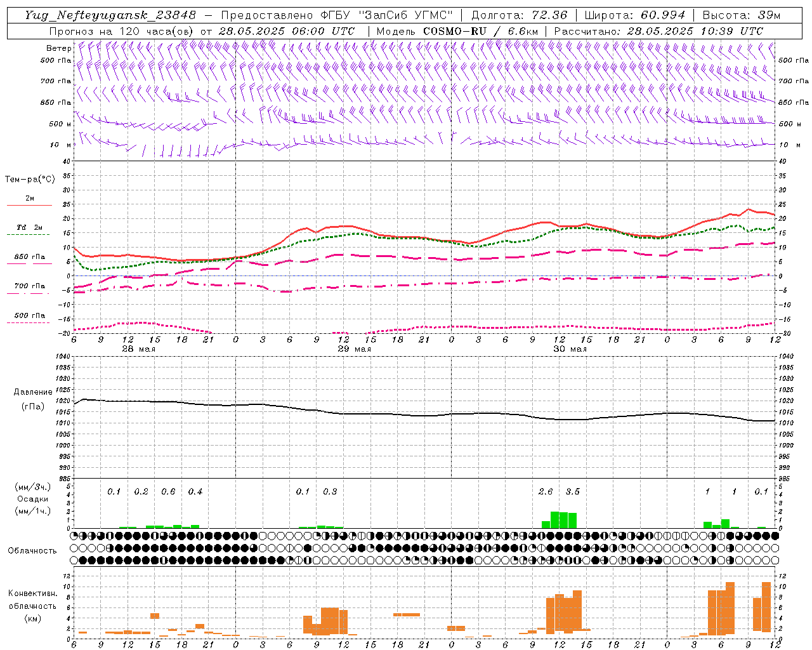Select the "Широта: 60.994" header field
Screen dimensions: 812x650
[x=635, y=15]
